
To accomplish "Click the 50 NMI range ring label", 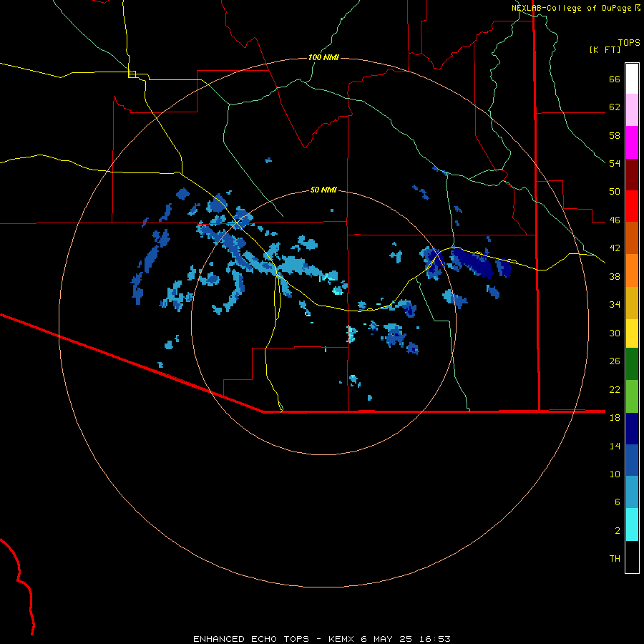I will tap(323, 190).
